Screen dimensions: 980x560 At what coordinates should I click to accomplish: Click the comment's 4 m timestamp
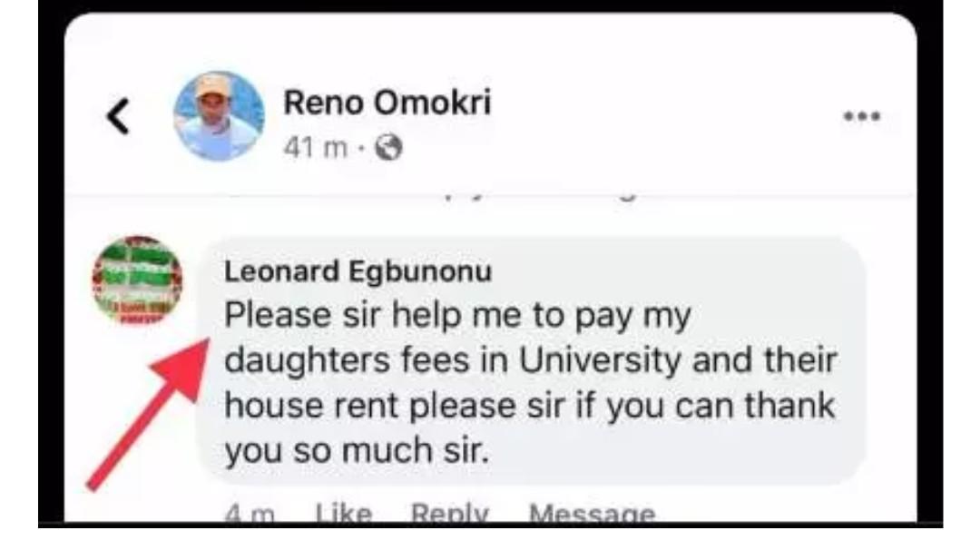click(x=250, y=515)
